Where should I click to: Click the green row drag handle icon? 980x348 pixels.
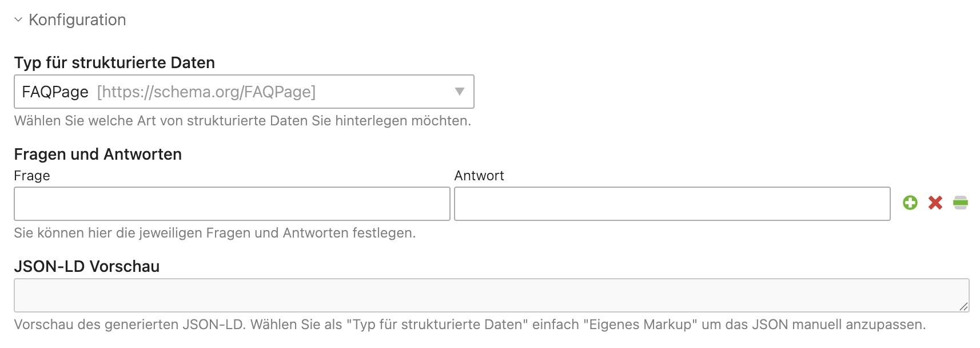(961, 203)
